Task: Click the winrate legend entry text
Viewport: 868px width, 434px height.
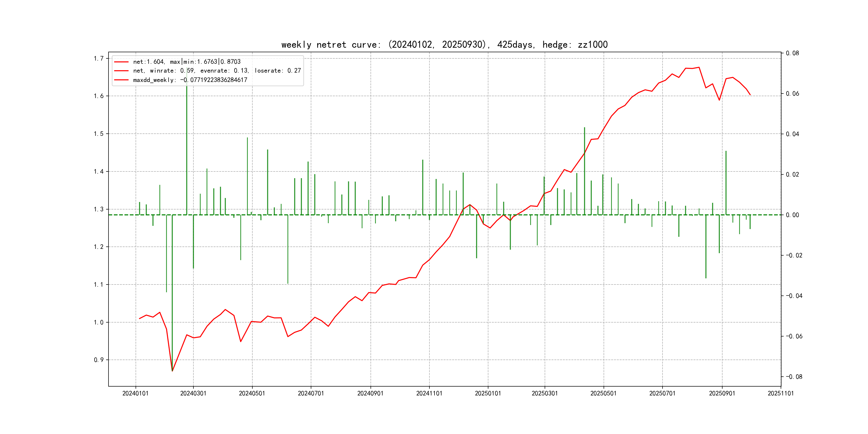Action: pos(217,70)
